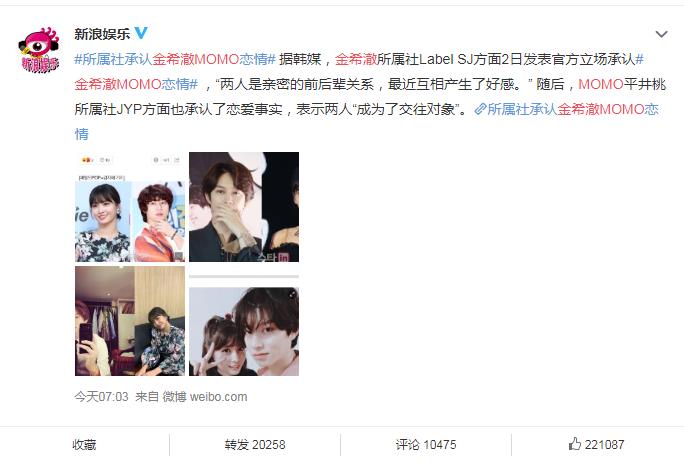Open the 转发 20258 repost tab

point(255,444)
